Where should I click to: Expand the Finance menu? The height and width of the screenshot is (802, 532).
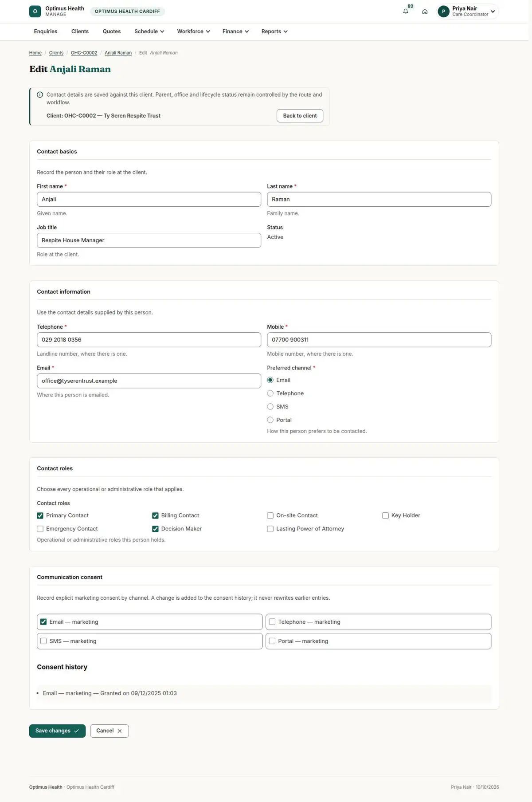pos(235,31)
